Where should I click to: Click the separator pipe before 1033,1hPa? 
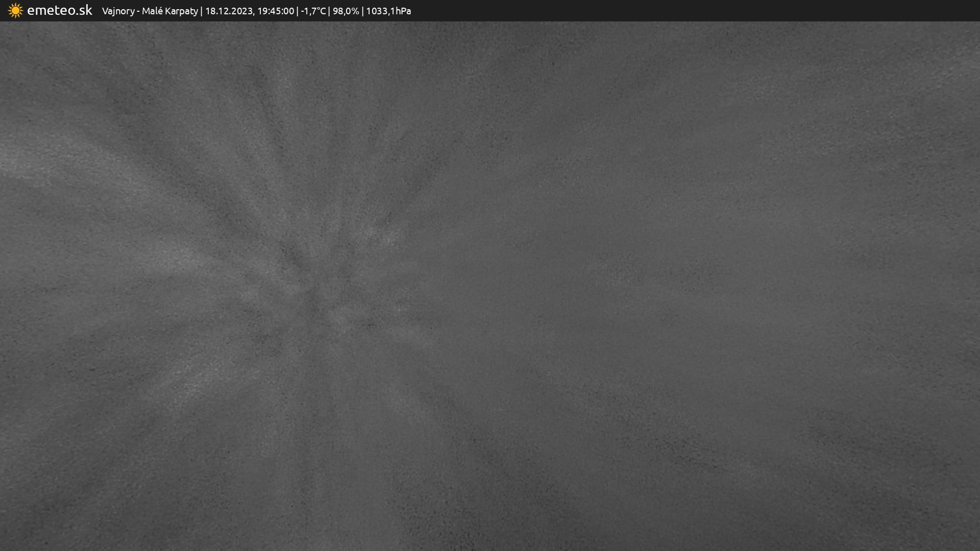pyautogui.click(x=363, y=11)
